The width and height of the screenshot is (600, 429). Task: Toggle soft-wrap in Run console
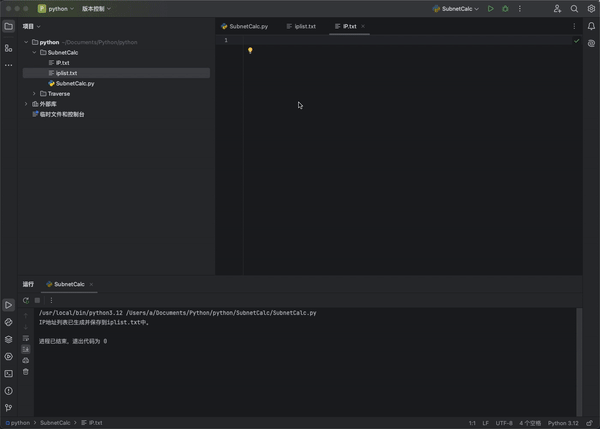click(26, 338)
